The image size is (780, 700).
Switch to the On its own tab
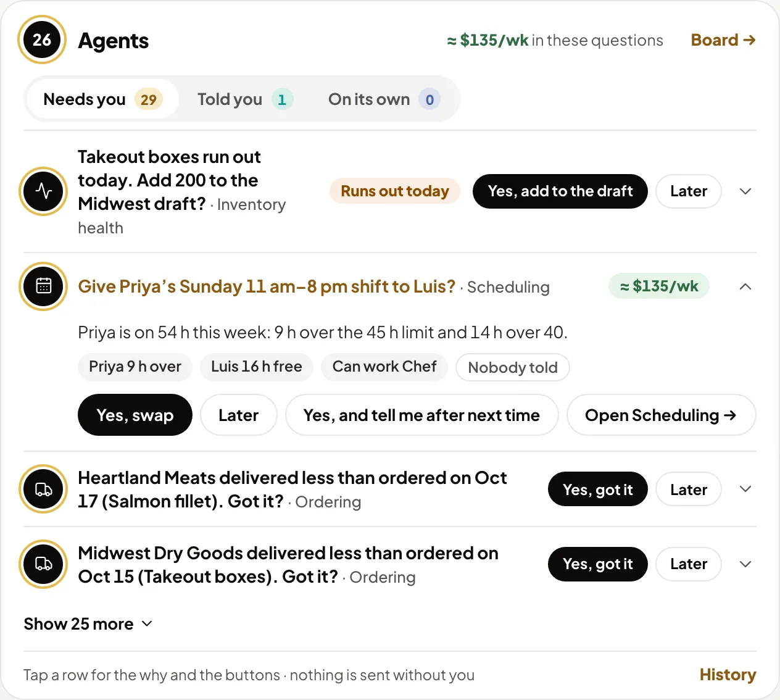click(384, 99)
